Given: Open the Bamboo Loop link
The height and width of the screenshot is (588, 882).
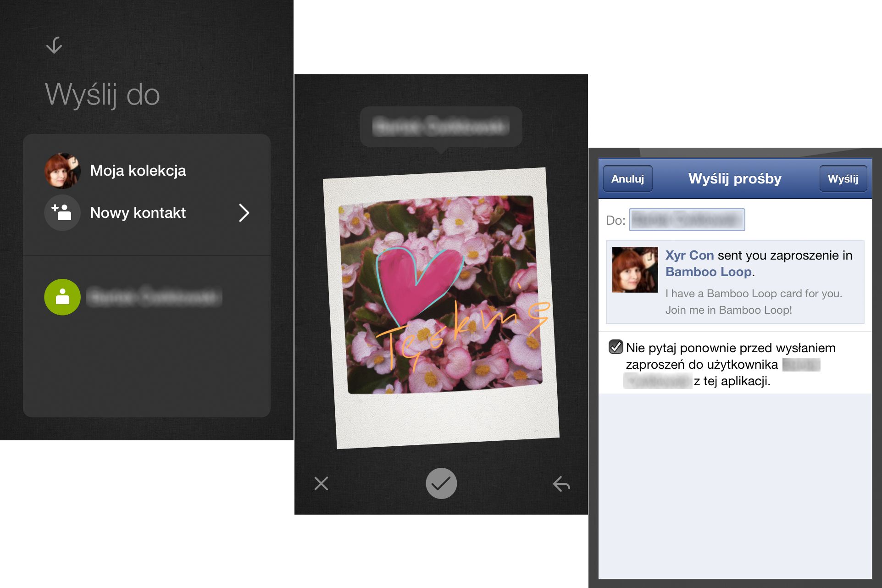Looking at the screenshot, I should [x=708, y=272].
